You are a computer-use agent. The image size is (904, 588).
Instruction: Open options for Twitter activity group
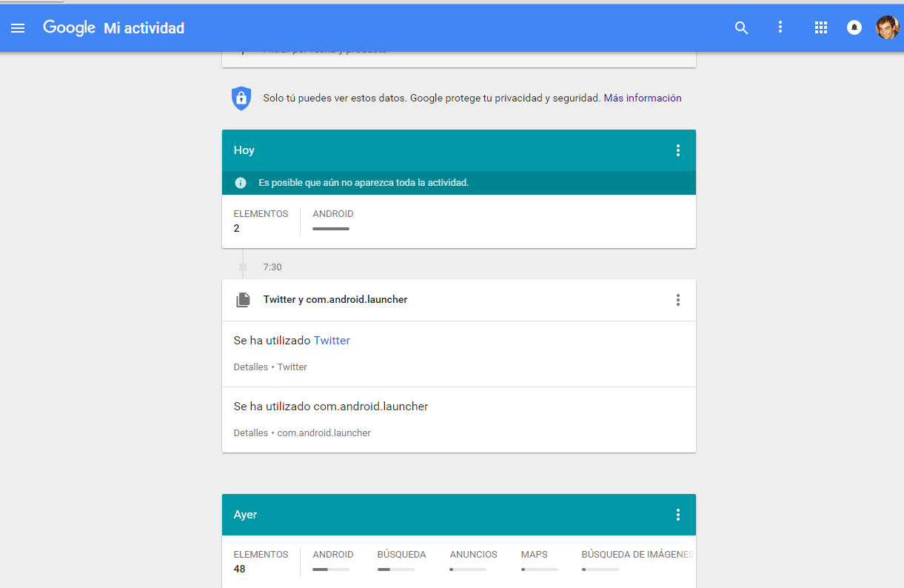[x=677, y=300]
